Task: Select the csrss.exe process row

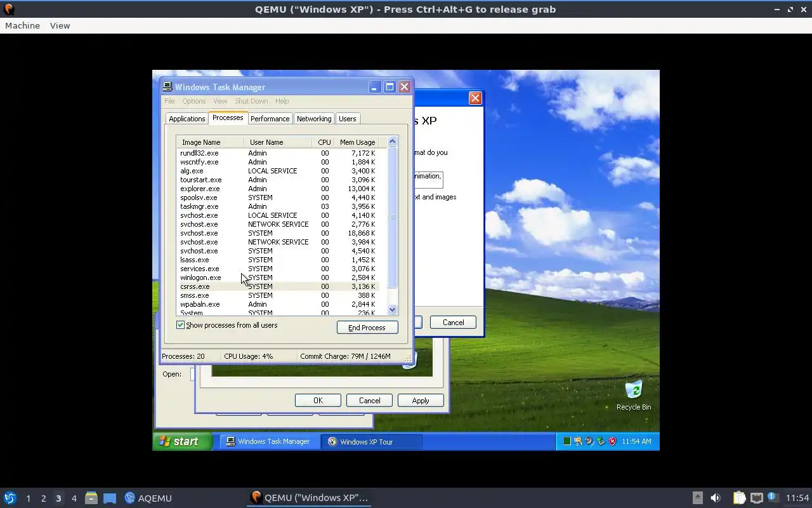Action: point(278,286)
